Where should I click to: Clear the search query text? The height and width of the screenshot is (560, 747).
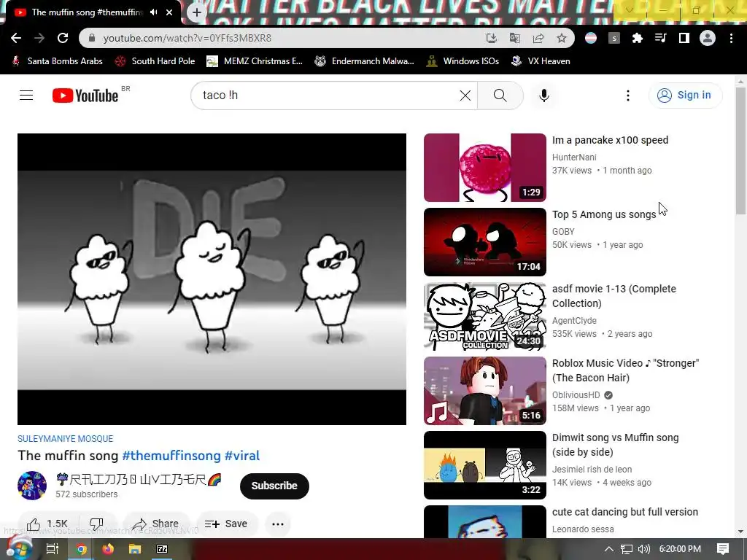465,96
